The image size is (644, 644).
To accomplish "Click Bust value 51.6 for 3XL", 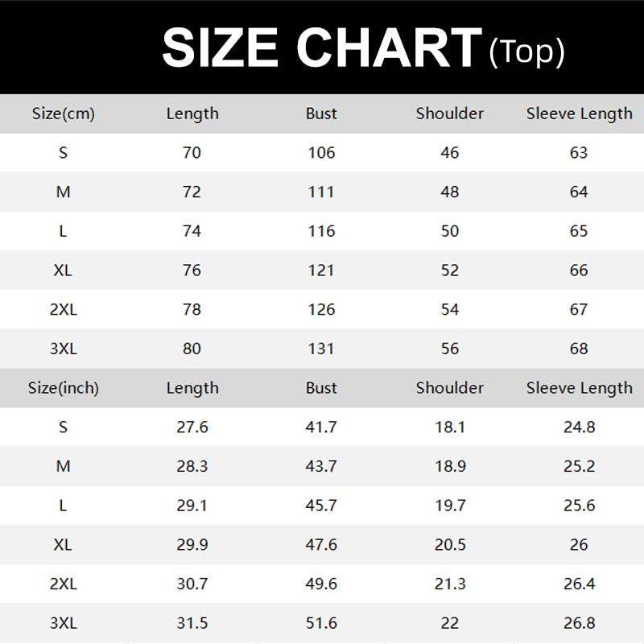I will point(321,624).
